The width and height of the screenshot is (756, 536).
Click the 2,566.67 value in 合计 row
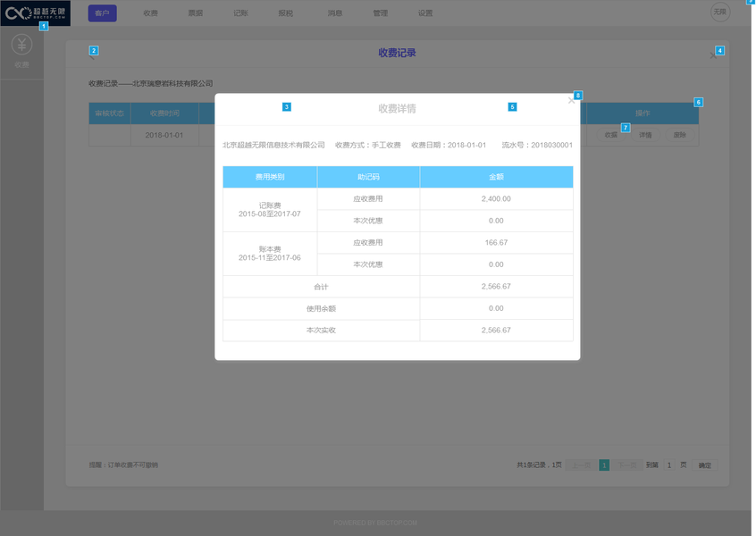[496, 287]
